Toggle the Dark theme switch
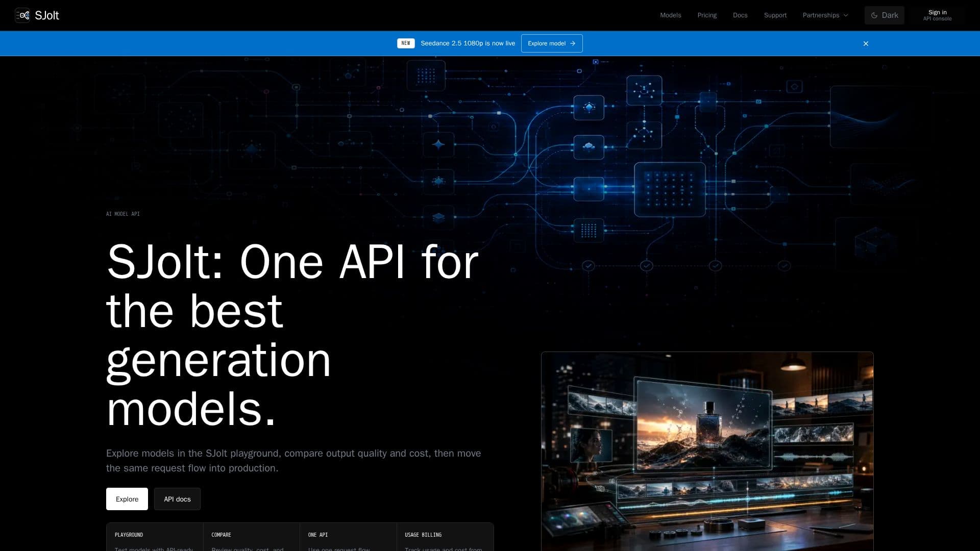The height and width of the screenshot is (551, 980). [884, 15]
